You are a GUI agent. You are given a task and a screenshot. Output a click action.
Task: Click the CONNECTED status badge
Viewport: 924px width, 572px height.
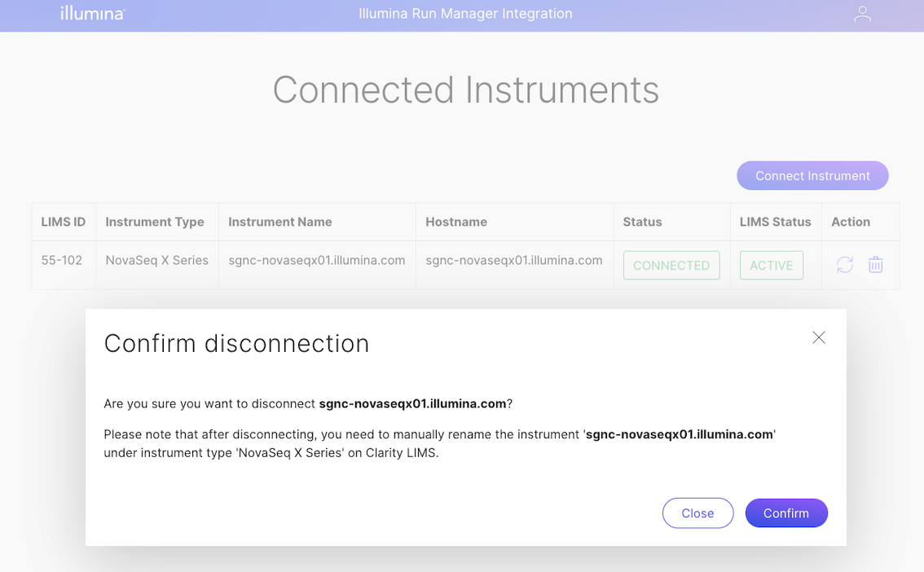tap(671, 266)
